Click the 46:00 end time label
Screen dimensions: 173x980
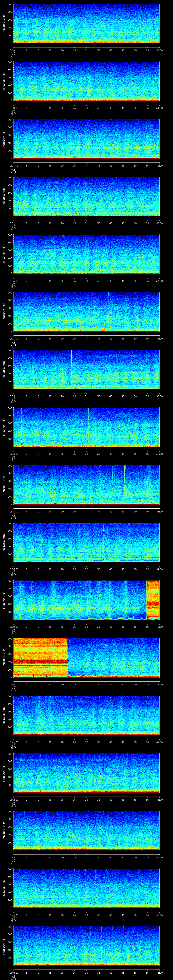tap(160, 972)
